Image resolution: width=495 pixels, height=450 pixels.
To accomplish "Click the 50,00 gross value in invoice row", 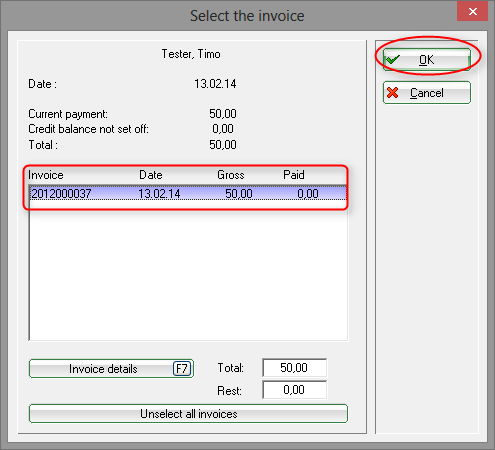I will (x=239, y=194).
